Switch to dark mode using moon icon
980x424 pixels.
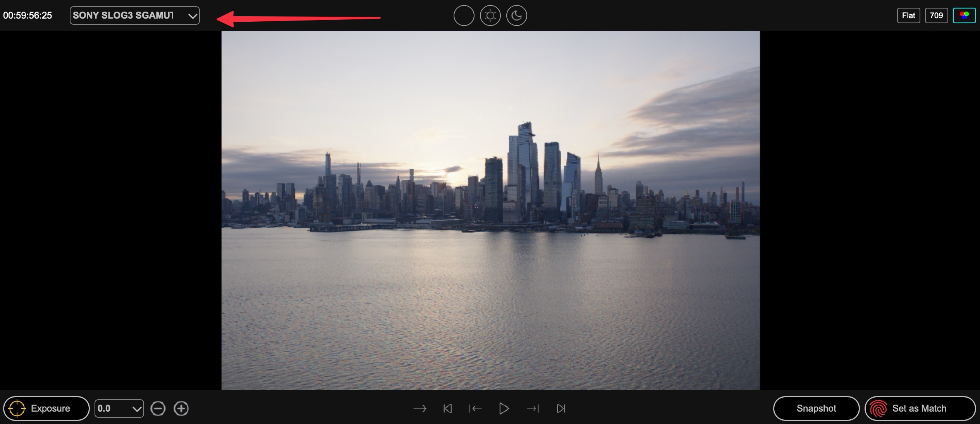517,16
